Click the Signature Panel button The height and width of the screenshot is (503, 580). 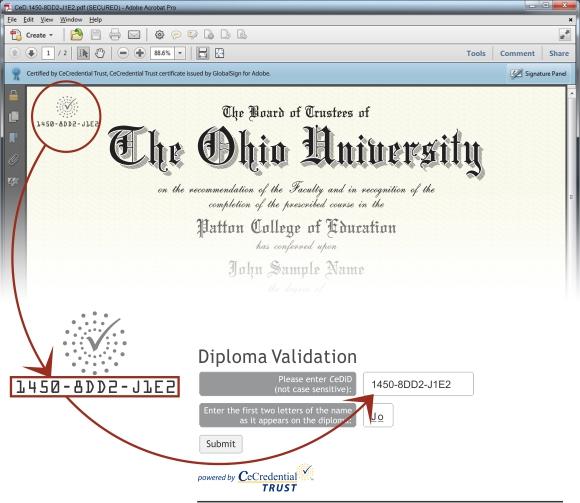tap(538, 74)
